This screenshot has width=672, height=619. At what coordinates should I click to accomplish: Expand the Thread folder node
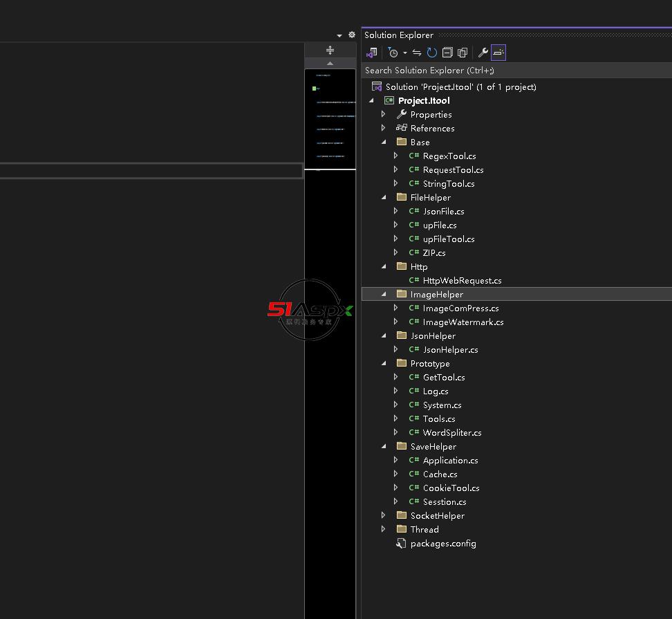(x=384, y=529)
